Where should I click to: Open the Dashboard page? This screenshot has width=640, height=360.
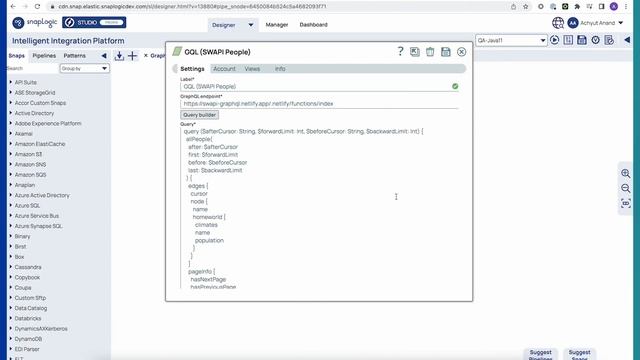(x=313, y=25)
